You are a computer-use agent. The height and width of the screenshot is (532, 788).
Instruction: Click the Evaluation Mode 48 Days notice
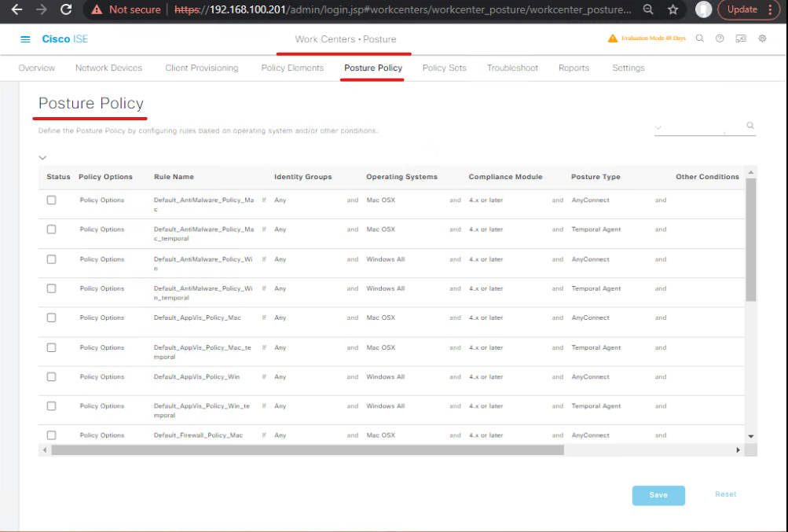[x=654, y=39]
